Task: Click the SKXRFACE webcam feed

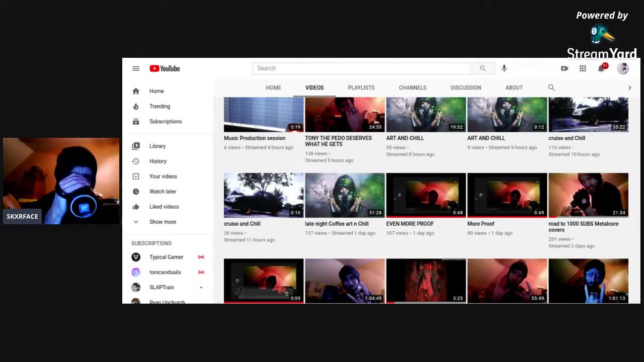Action: (61, 181)
